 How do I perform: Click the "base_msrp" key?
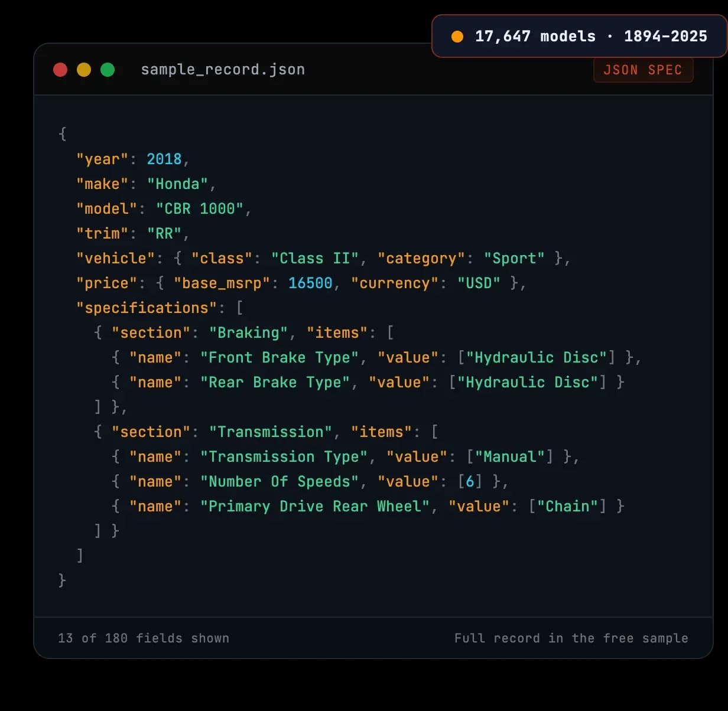point(222,283)
